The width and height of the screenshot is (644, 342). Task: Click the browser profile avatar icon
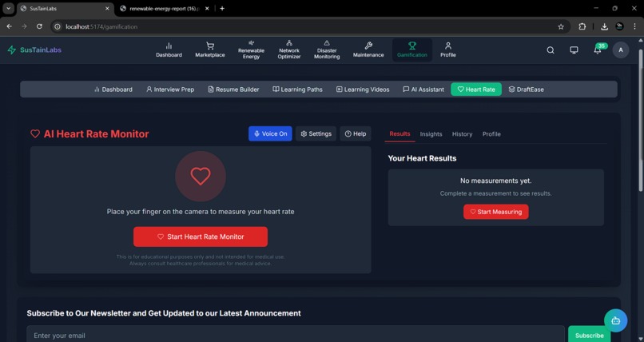619,26
